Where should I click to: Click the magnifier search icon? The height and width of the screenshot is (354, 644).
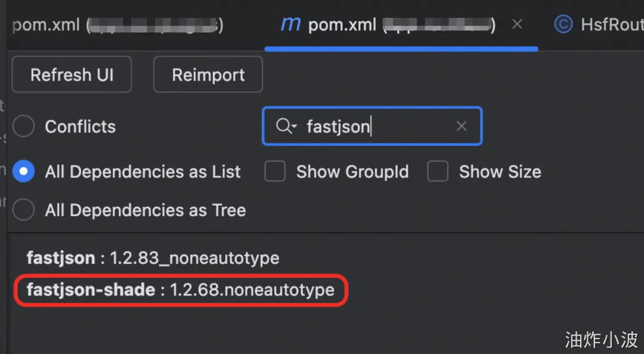coord(282,126)
